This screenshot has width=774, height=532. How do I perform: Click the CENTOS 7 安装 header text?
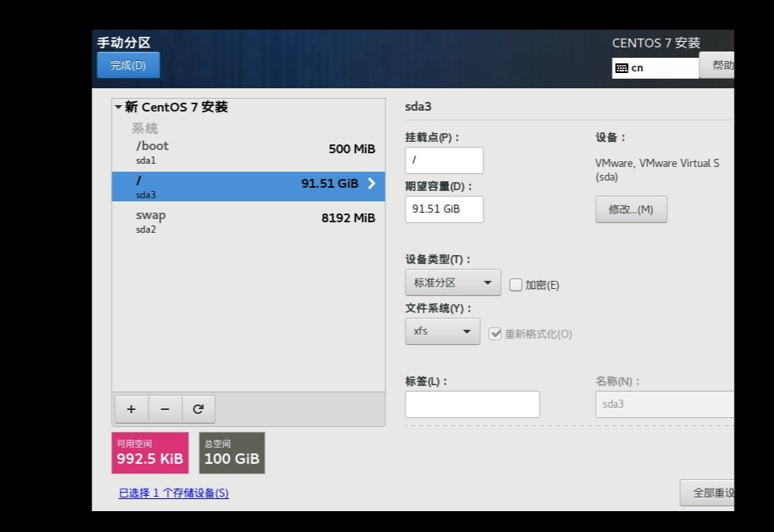point(656,43)
